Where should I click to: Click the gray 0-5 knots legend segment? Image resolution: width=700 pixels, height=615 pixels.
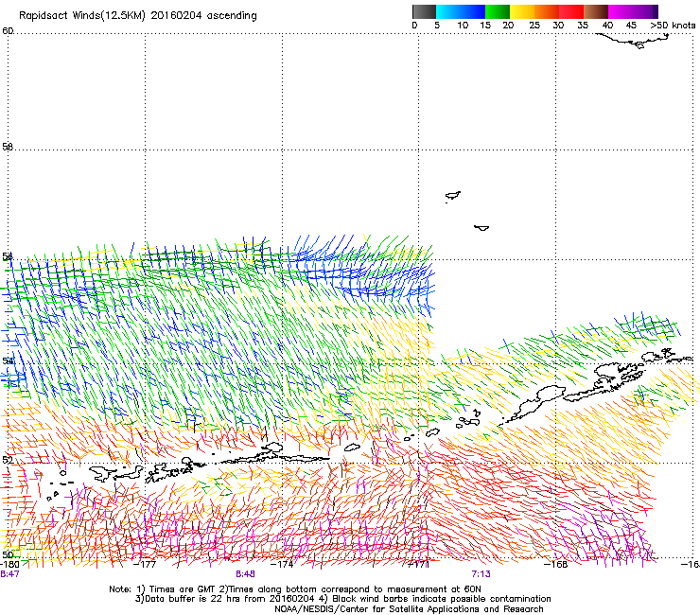coord(424,11)
